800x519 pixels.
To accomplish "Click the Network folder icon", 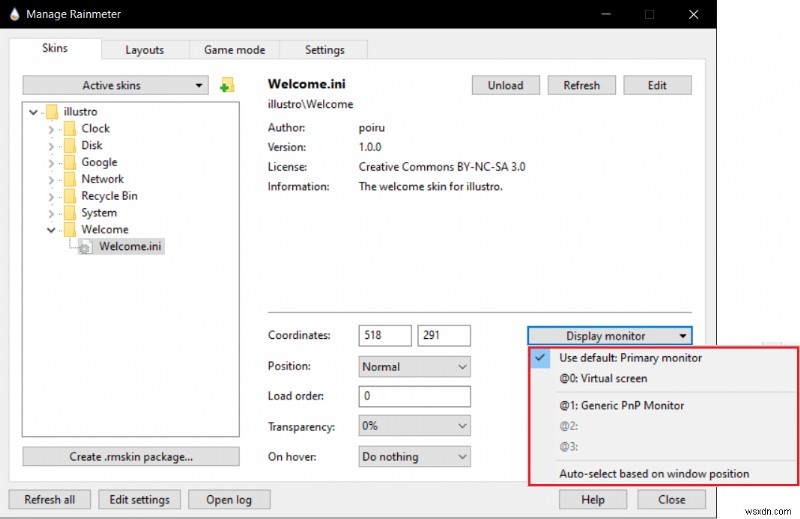I will (70, 179).
